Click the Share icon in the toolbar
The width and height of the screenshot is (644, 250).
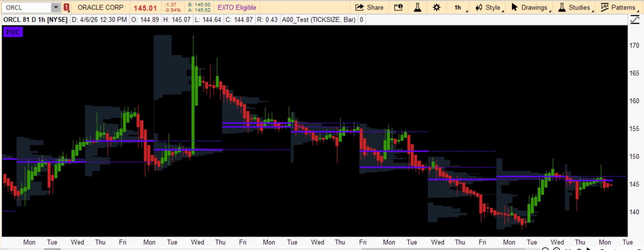click(359, 7)
